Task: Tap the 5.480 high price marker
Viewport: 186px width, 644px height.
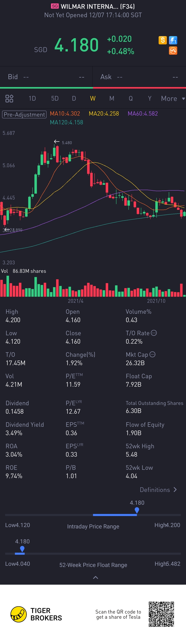Action: pos(67,142)
